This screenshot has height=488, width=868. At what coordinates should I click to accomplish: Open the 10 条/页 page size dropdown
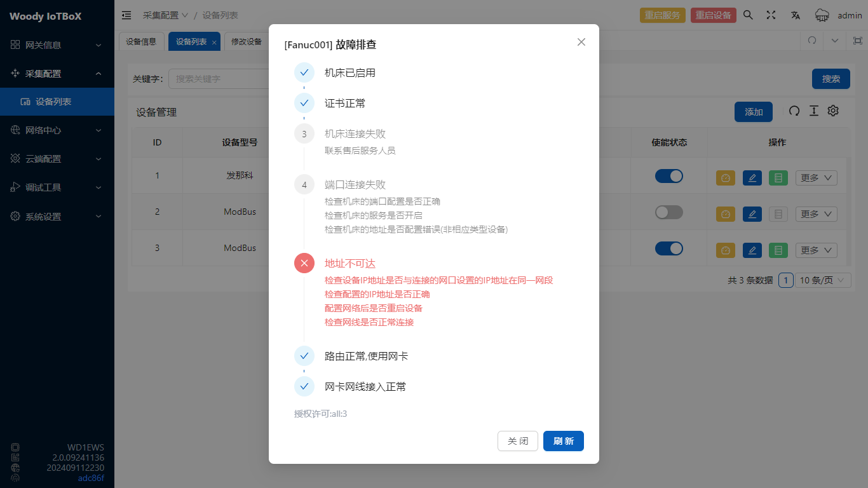tap(824, 280)
